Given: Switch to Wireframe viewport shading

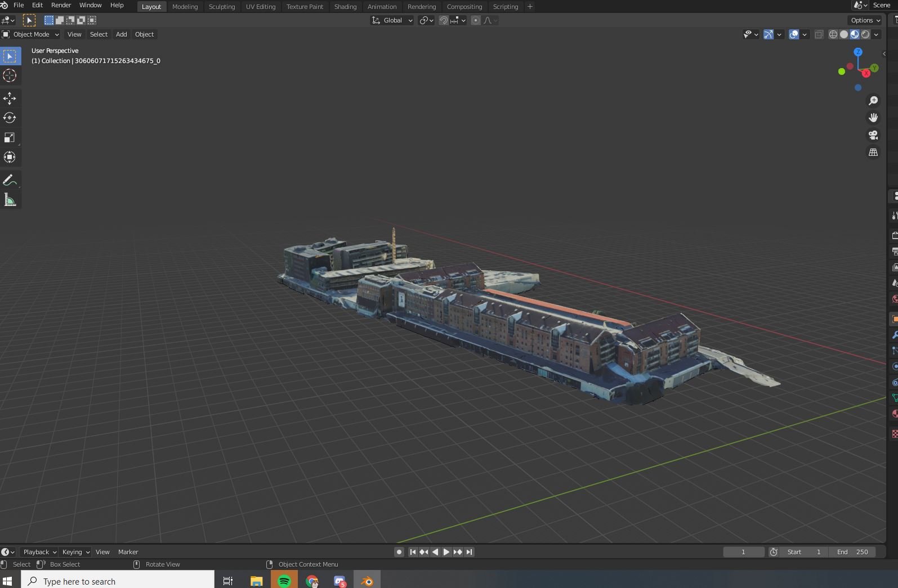Looking at the screenshot, I should (x=833, y=34).
